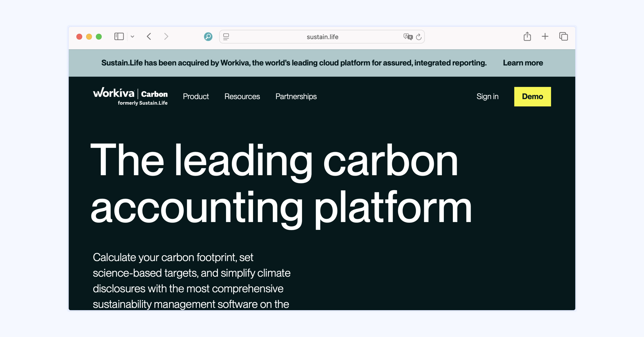The height and width of the screenshot is (337, 644).
Task: Open the Product menu
Action: 196,97
